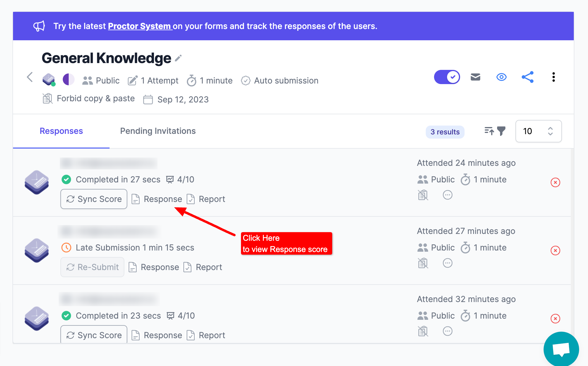Click the edit pencil beside General Knowledge title
Viewport: 588px width, 366px height.
pos(178,58)
